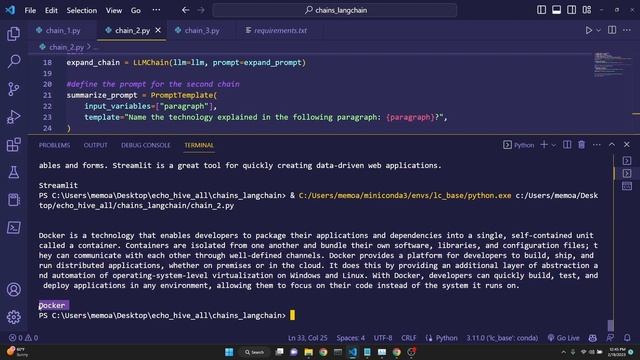640x360 pixels.
Task: Open the Edit menu
Action: pyautogui.click(x=51, y=11)
